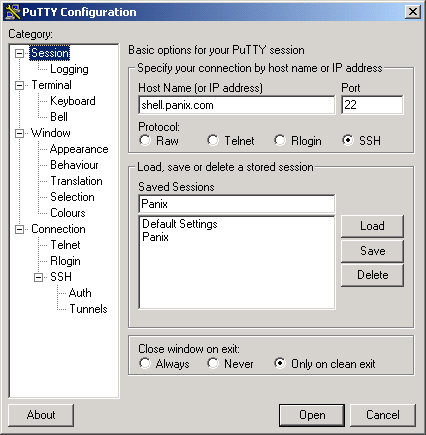Cancel the PuTTY configuration dialog
This screenshot has height=435, width=426.
[x=383, y=415]
